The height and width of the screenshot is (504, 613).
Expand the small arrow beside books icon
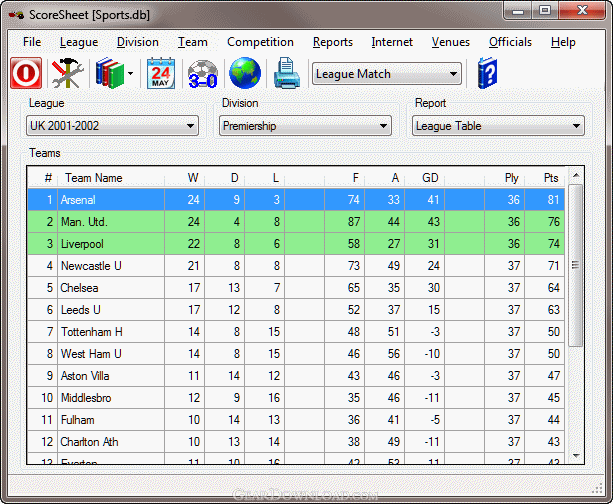130,73
